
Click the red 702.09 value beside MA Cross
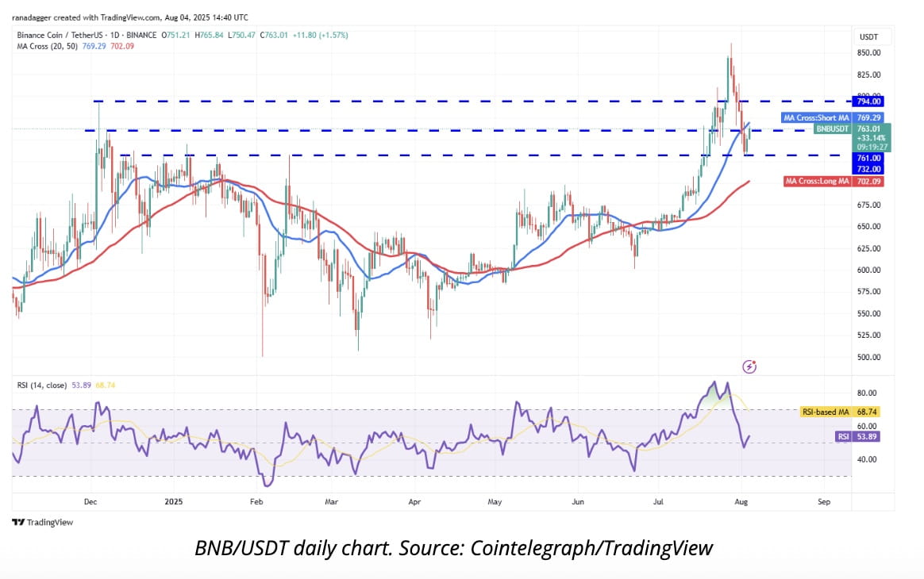tap(122, 46)
